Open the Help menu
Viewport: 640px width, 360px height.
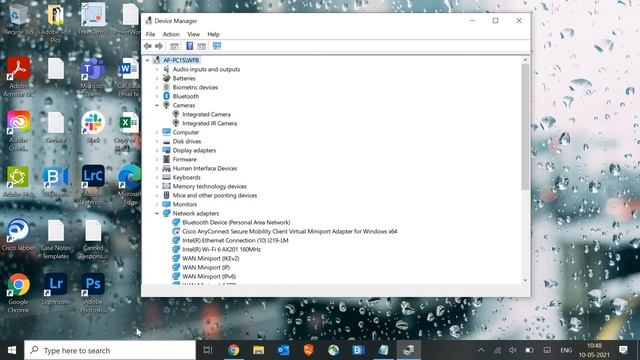click(x=213, y=34)
